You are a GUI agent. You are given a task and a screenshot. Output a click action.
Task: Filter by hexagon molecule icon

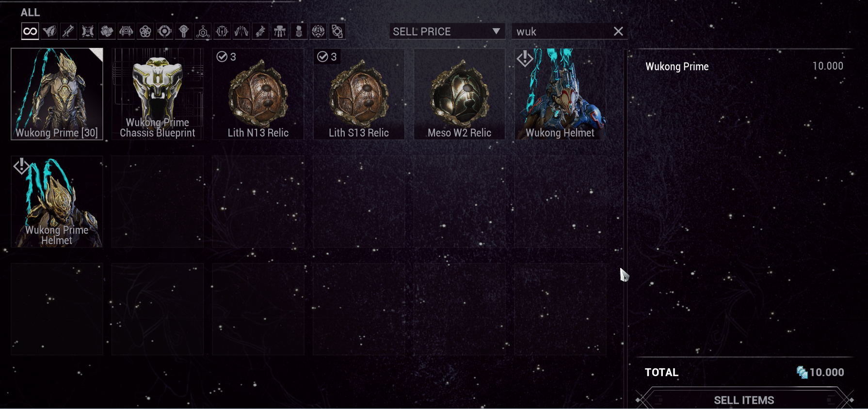coord(203,31)
